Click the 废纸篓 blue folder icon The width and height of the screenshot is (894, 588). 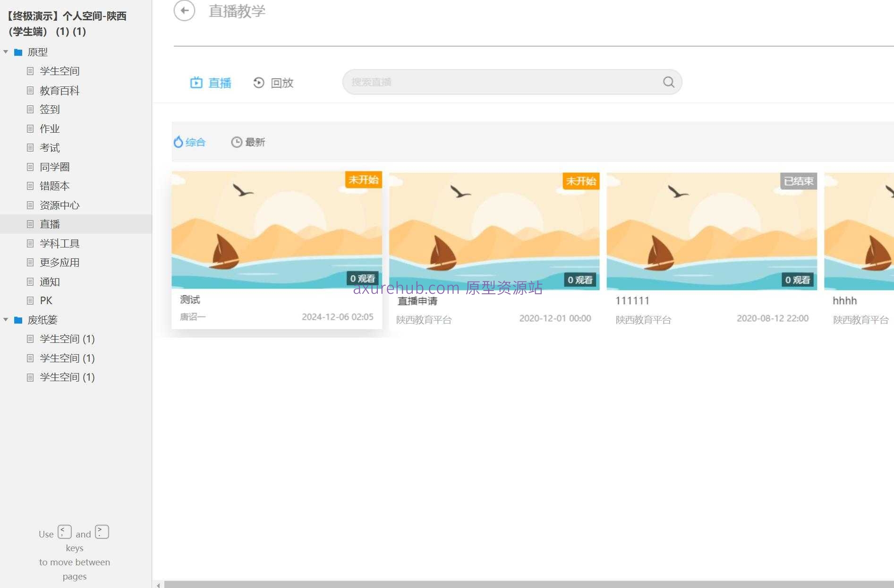coord(18,320)
